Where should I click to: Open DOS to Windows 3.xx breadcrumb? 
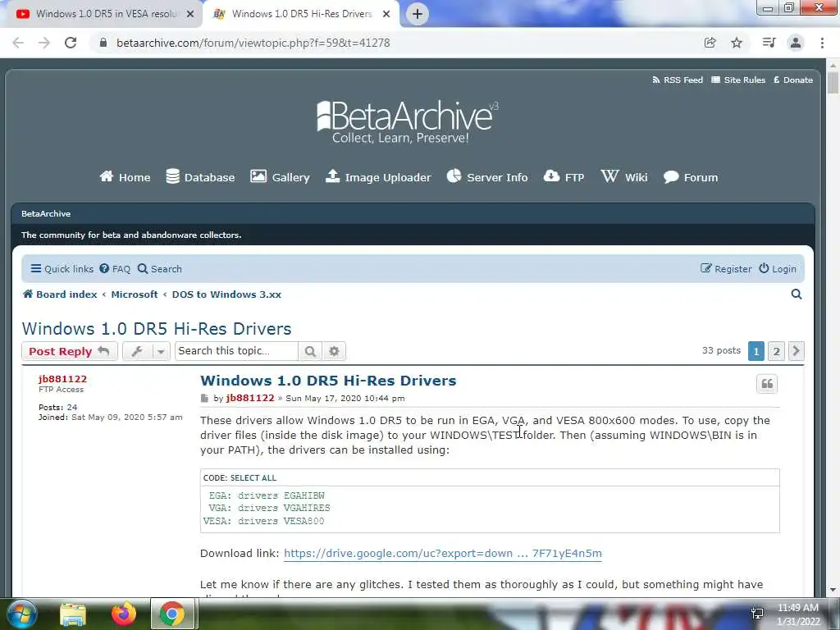tap(226, 294)
